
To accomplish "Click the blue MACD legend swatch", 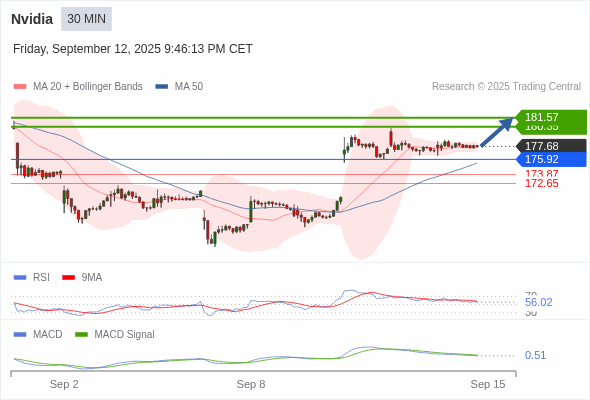I will coord(20,334).
